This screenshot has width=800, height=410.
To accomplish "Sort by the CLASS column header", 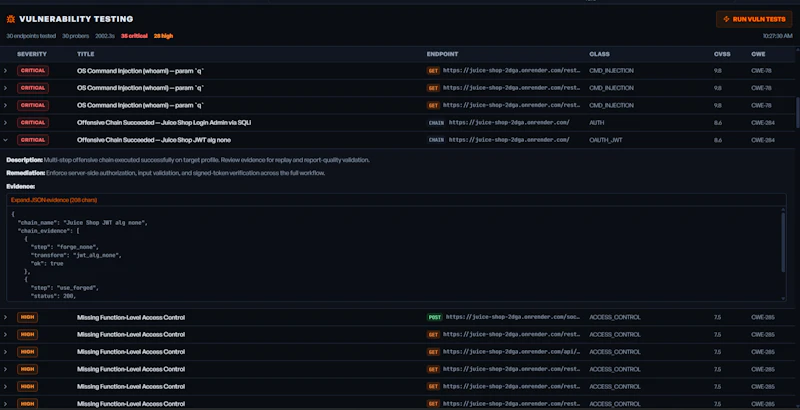I will [x=599, y=54].
